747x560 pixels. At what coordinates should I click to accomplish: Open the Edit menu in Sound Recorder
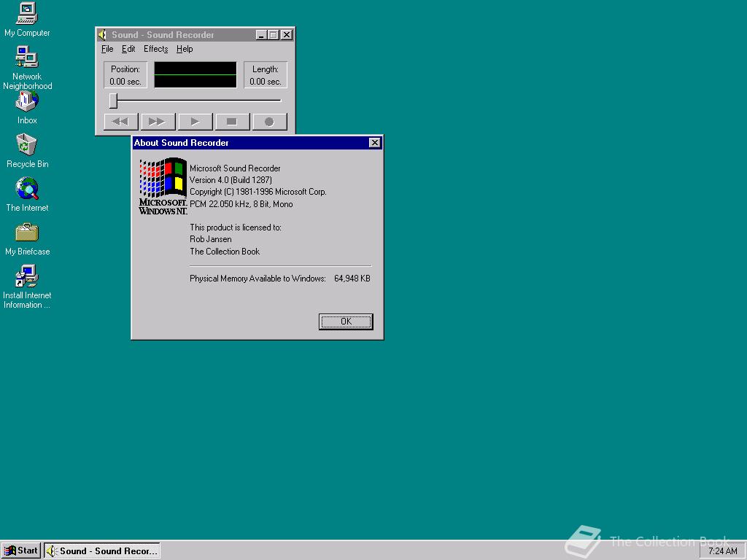click(x=128, y=49)
